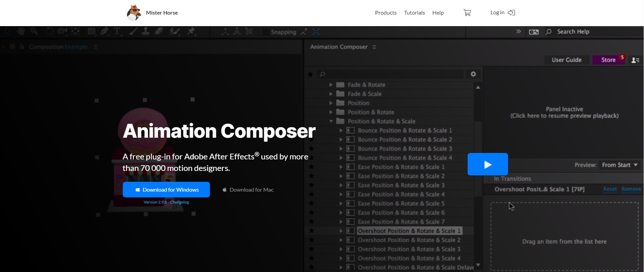Viewport: 644px width, 272px height.
Task: Open the User Guide button
Action: point(567,60)
